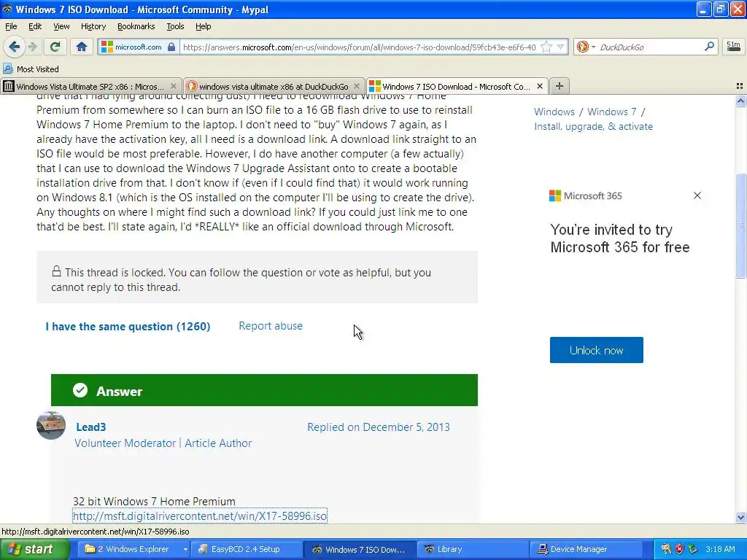The width and height of the screenshot is (747, 560).
Task: Show site identity for microsoft.com
Action: 138,47
